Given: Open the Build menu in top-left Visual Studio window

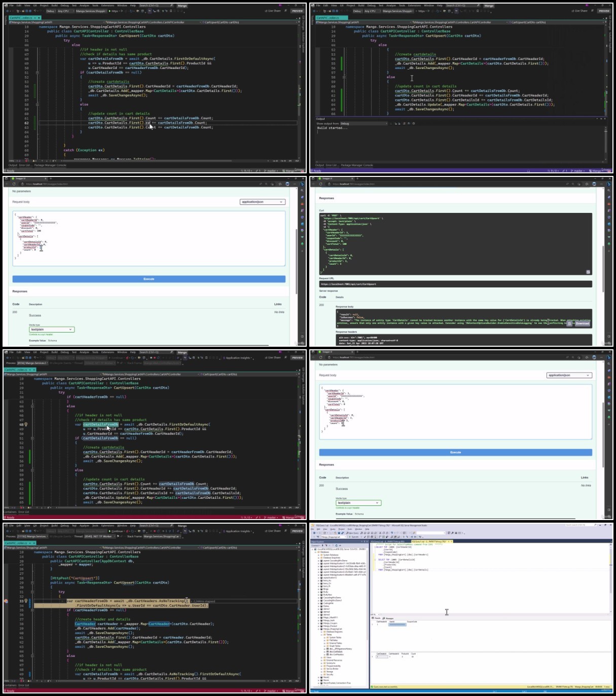Looking at the screenshot, I should [54, 6].
